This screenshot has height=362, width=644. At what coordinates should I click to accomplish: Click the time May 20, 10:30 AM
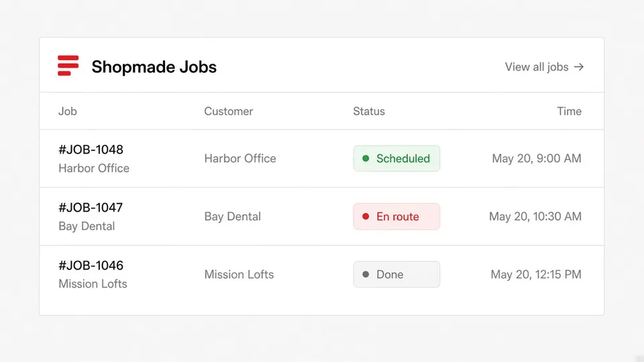click(535, 217)
